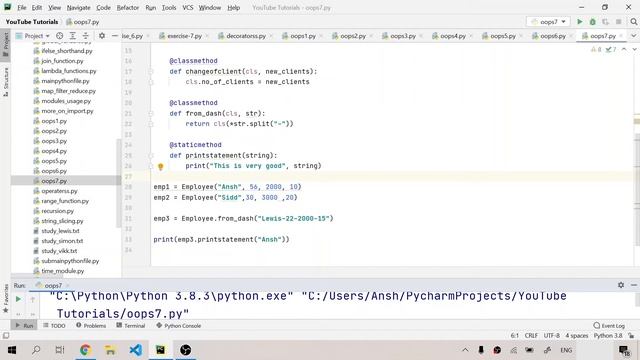The width and height of the screenshot is (640, 360).
Task: Select lambda_functions.py in Project tree
Action: pyautogui.click(x=69, y=71)
